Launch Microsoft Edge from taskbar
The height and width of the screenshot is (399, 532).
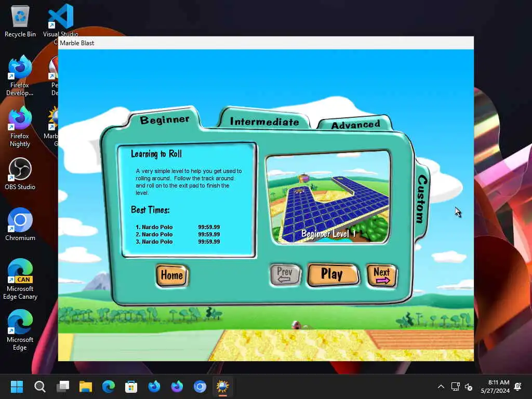click(x=109, y=387)
